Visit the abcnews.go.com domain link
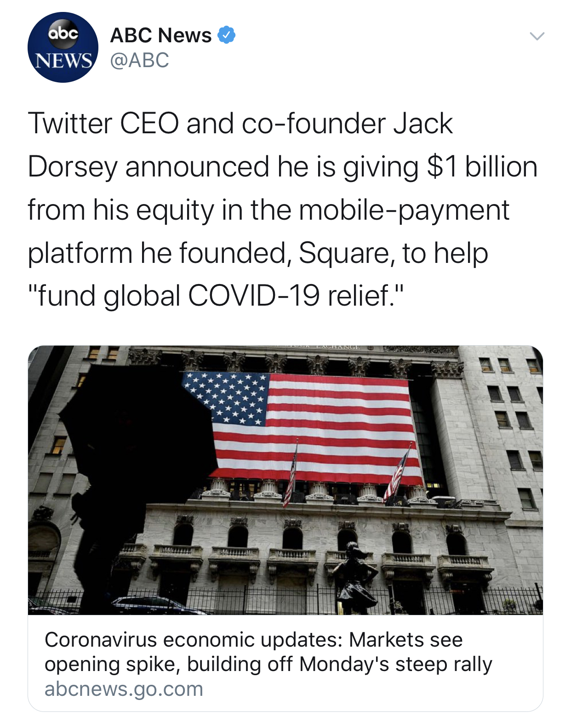 (x=124, y=689)
